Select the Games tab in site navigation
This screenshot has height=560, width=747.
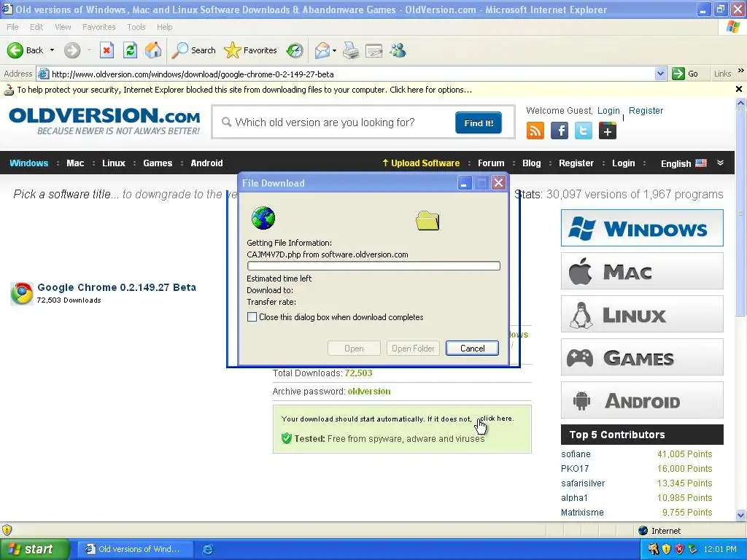[x=158, y=163]
